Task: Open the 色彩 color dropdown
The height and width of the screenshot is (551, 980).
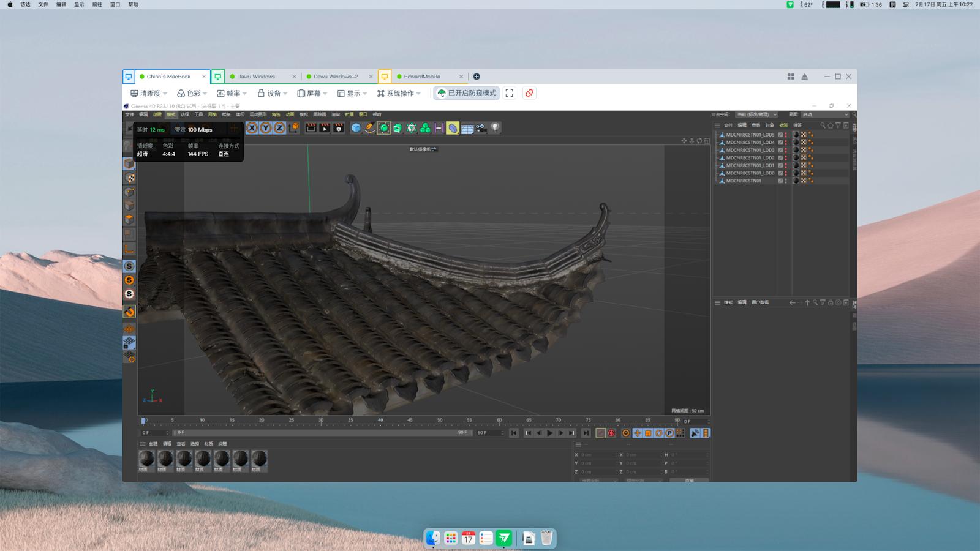Action: (x=192, y=93)
